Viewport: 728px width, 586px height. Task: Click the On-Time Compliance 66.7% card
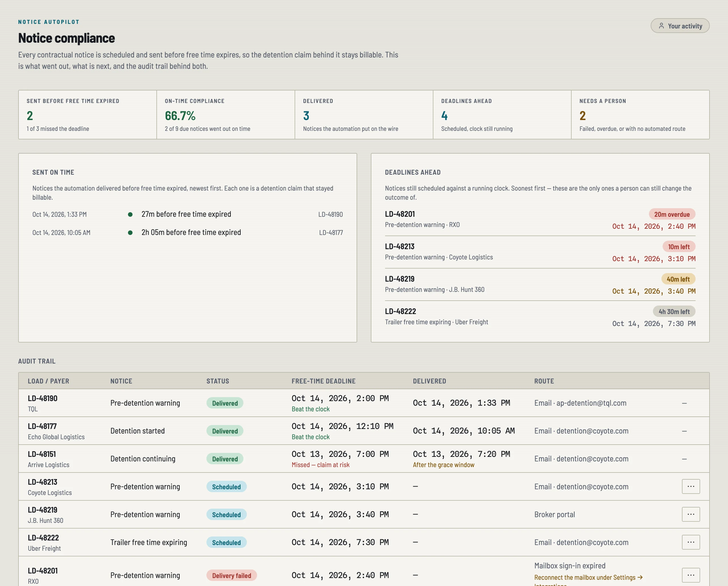click(x=226, y=115)
